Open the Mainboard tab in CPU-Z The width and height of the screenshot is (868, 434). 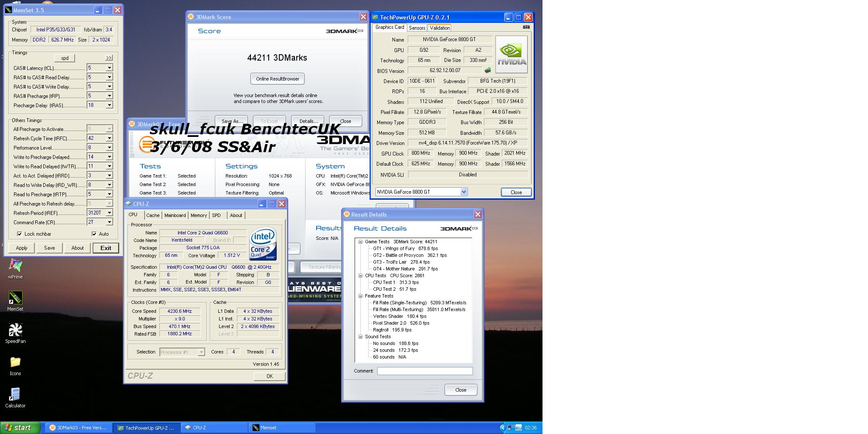[175, 215]
